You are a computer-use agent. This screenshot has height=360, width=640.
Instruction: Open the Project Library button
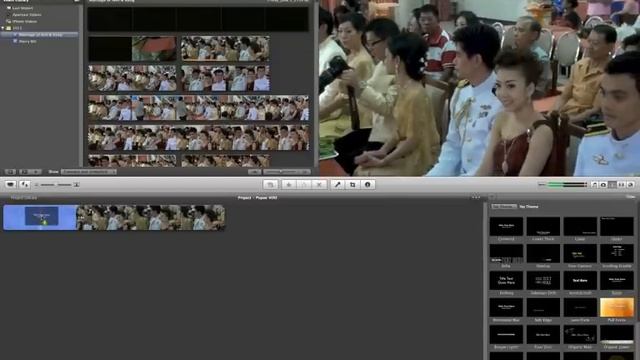pos(24,198)
